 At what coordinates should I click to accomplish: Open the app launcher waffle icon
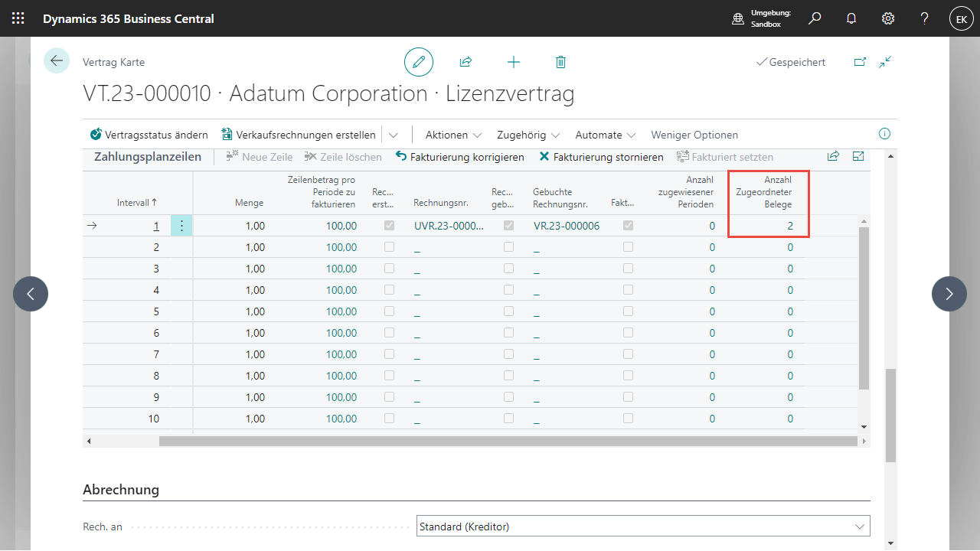point(18,18)
